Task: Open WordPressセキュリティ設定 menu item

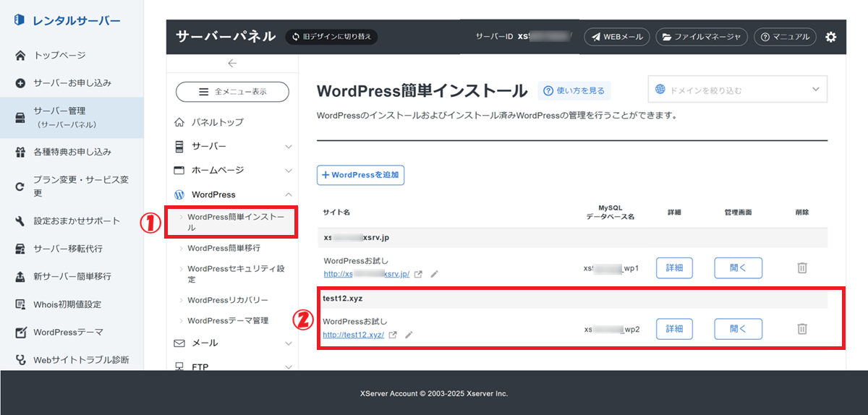Action: tap(236, 273)
